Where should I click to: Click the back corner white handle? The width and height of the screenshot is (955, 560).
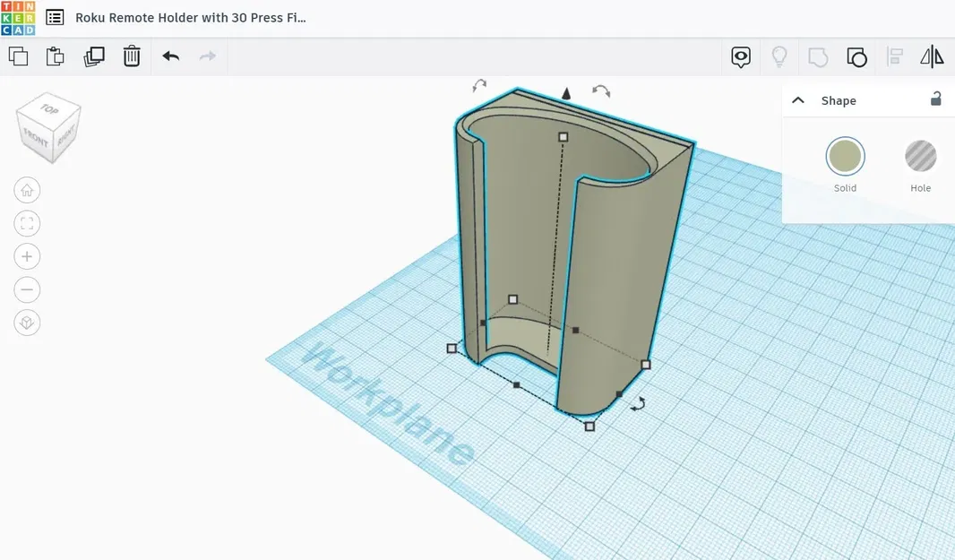coord(512,299)
